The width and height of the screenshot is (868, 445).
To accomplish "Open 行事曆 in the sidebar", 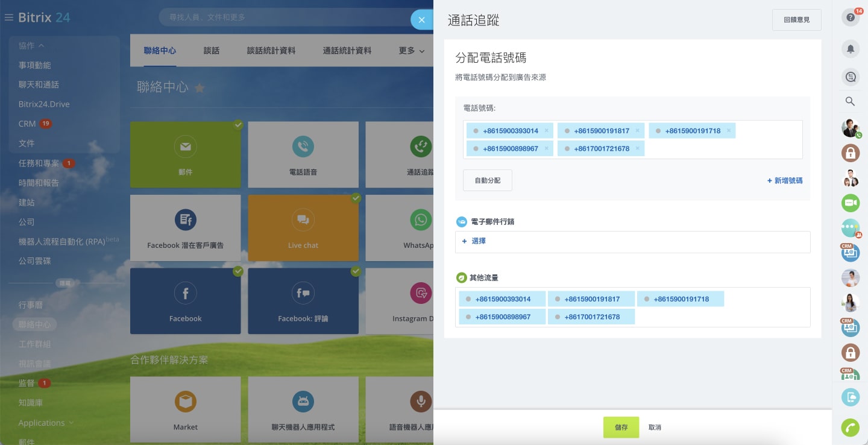I will click(31, 305).
